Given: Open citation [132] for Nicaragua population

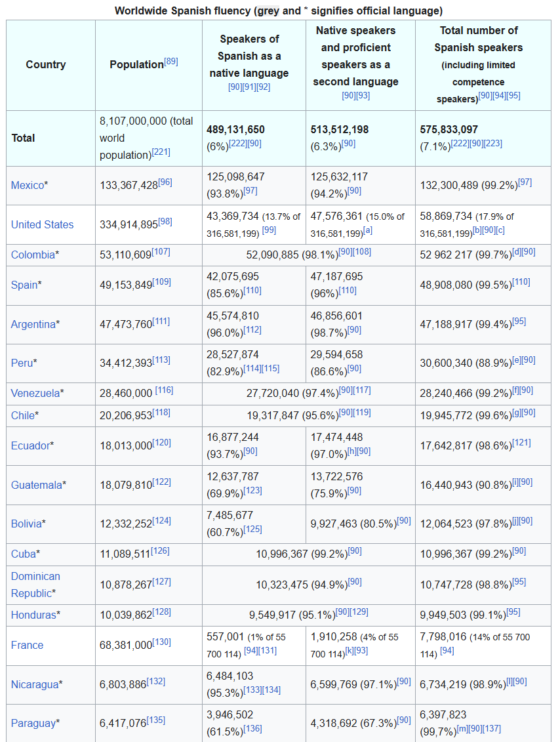Looking at the screenshot, I should 156,682.
